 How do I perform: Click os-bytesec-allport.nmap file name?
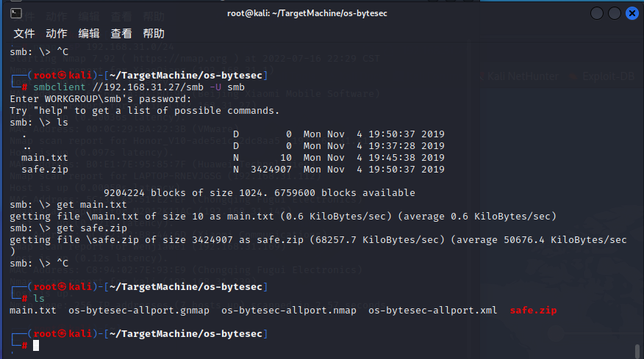click(x=289, y=310)
